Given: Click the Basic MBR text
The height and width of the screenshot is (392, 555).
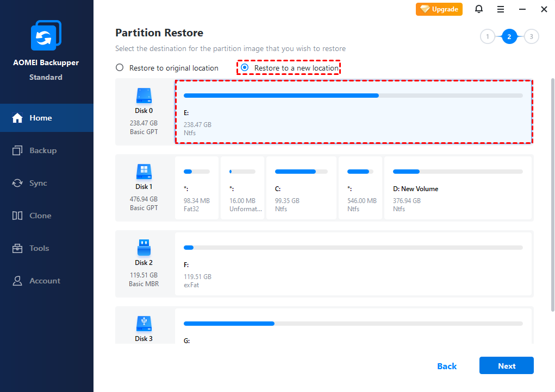Looking at the screenshot, I should 144,284.
